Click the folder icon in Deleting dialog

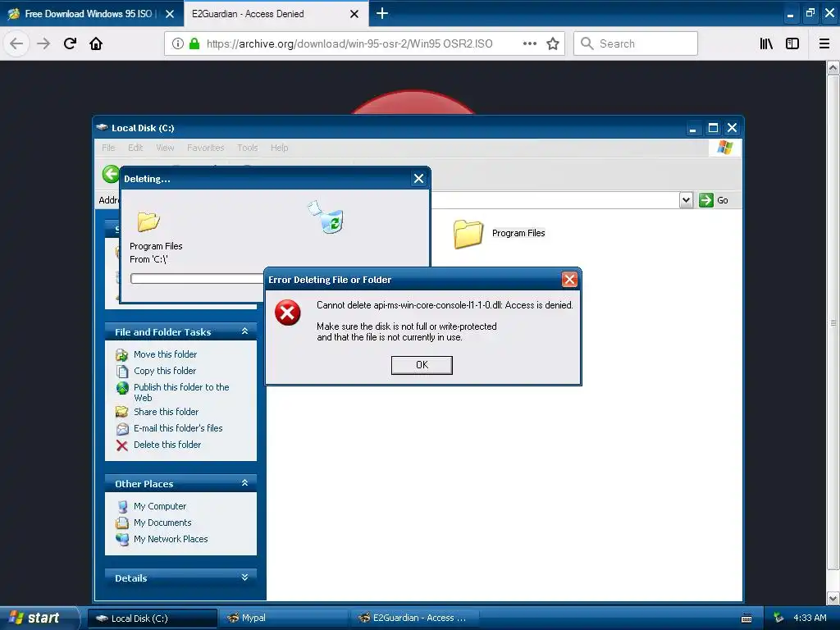(x=148, y=221)
